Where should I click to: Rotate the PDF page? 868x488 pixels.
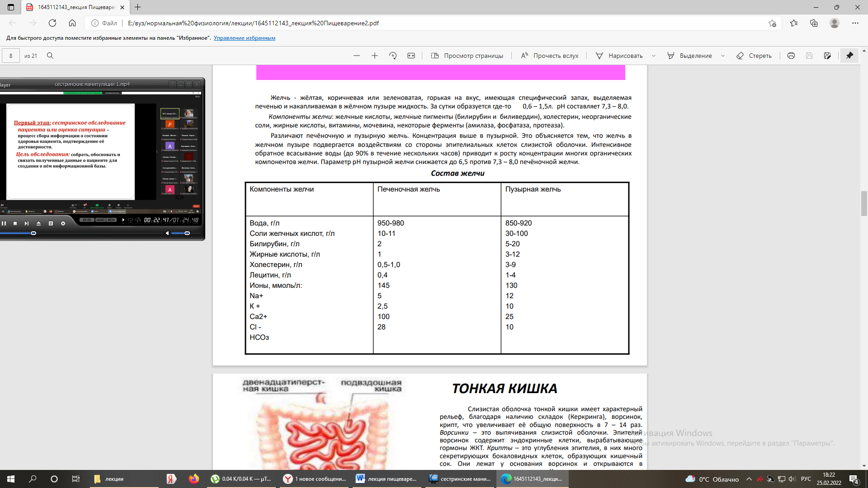click(393, 56)
